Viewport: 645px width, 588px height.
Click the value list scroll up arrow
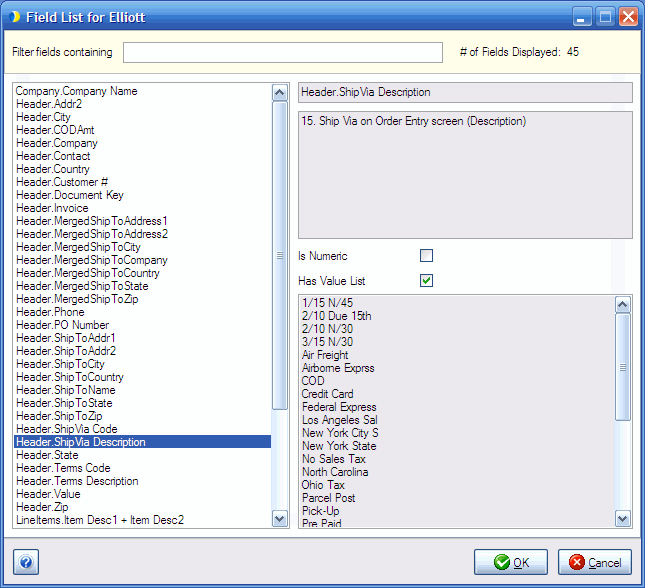pyautogui.click(x=622, y=305)
